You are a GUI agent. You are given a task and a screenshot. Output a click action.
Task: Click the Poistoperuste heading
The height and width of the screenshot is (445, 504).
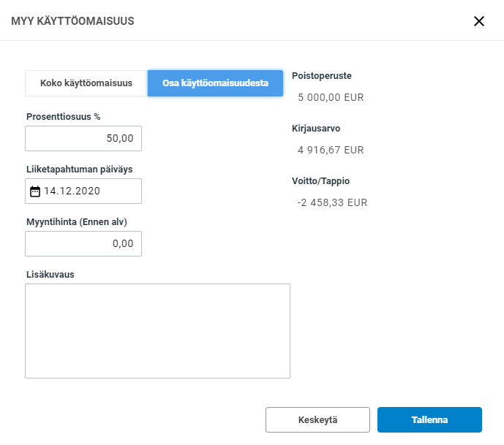click(321, 75)
